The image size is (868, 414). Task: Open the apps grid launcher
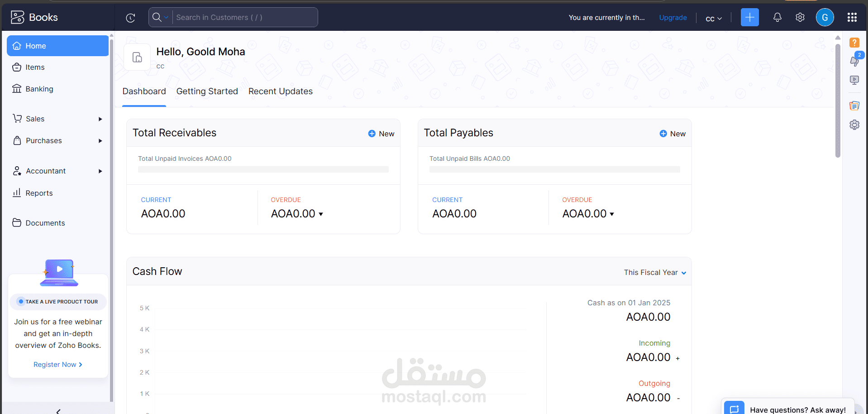(852, 17)
